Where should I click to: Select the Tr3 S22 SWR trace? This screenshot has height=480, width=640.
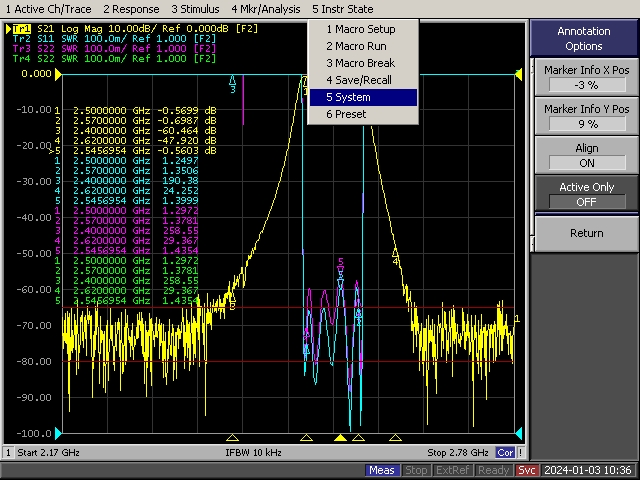coord(110,48)
